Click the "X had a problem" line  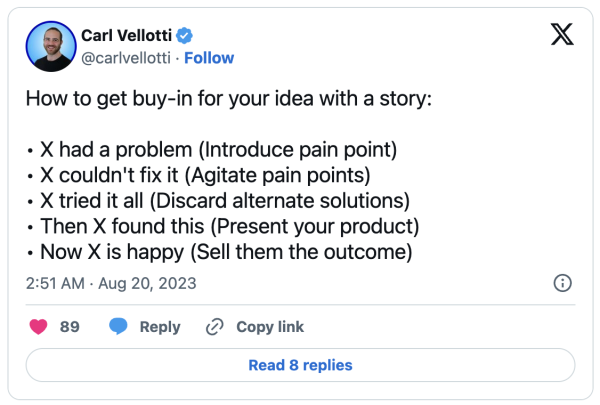212,150
